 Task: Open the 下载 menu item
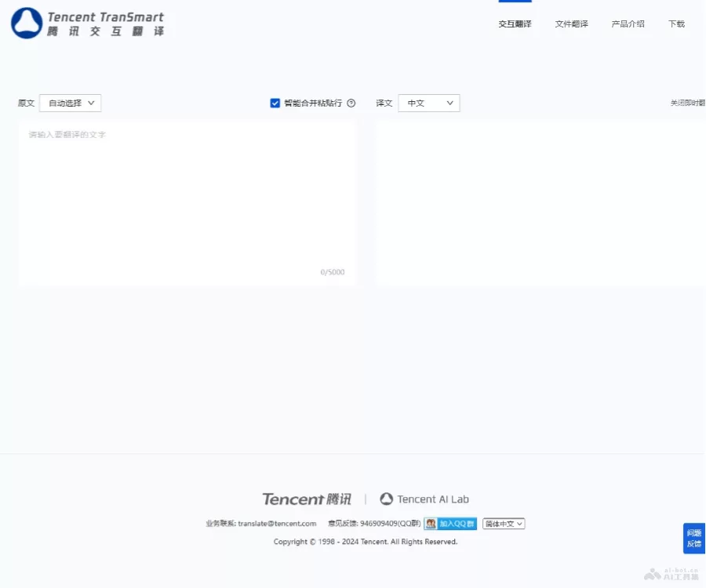coord(676,24)
